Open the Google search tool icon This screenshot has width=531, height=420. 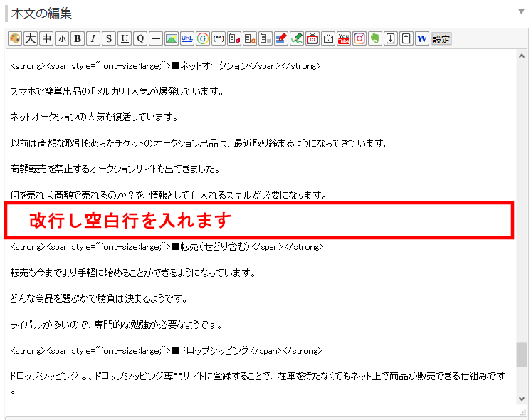(203, 38)
